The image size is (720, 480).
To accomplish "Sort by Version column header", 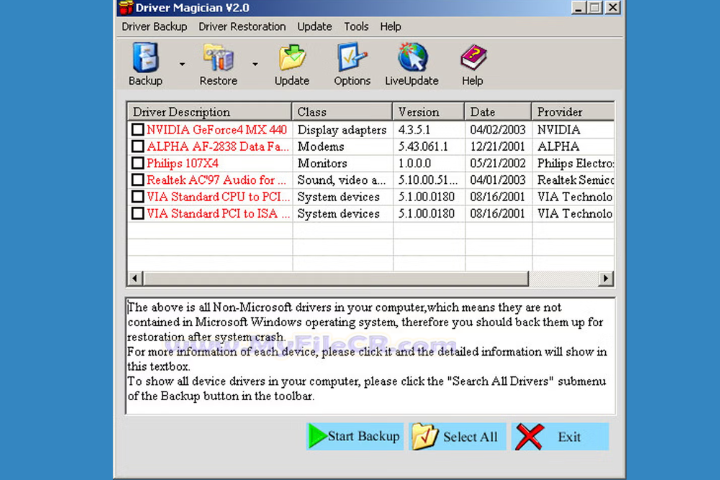I will (428, 112).
